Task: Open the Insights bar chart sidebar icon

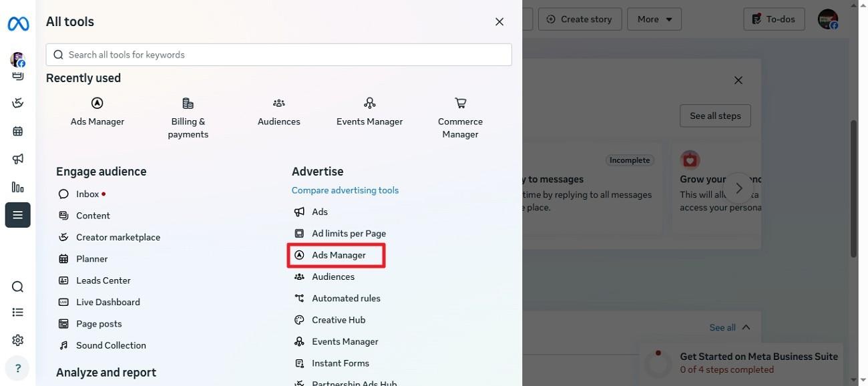Action: pyautogui.click(x=18, y=187)
